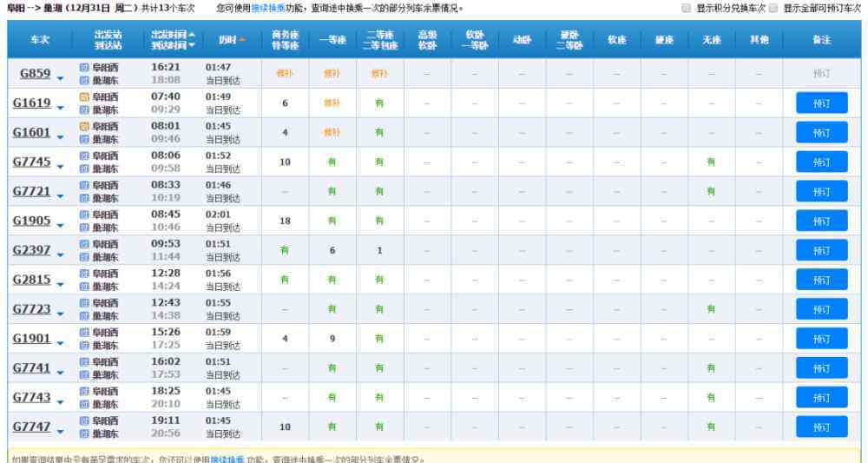Click 有 in G7721 无座 cell
This screenshot has width=868, height=463.
pyautogui.click(x=711, y=191)
